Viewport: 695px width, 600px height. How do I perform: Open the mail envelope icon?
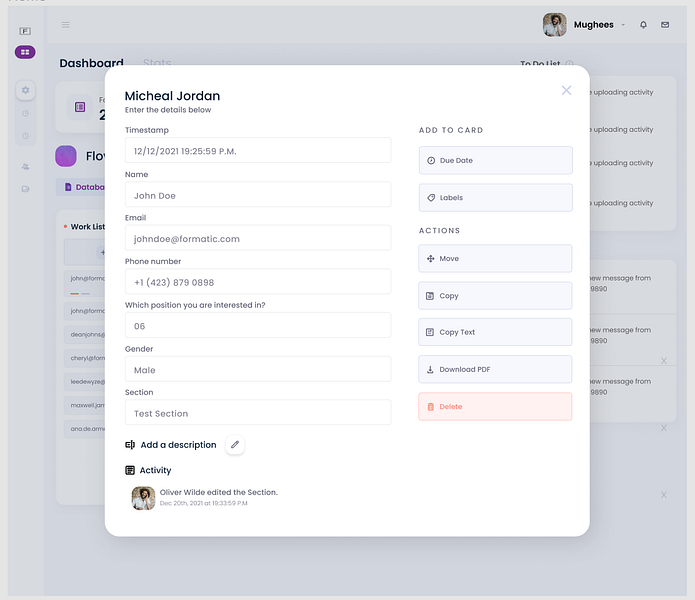tap(665, 25)
